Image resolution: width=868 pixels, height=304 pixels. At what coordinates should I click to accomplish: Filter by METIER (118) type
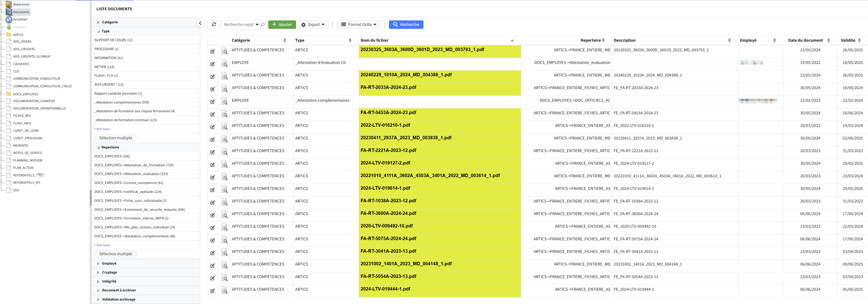click(104, 67)
